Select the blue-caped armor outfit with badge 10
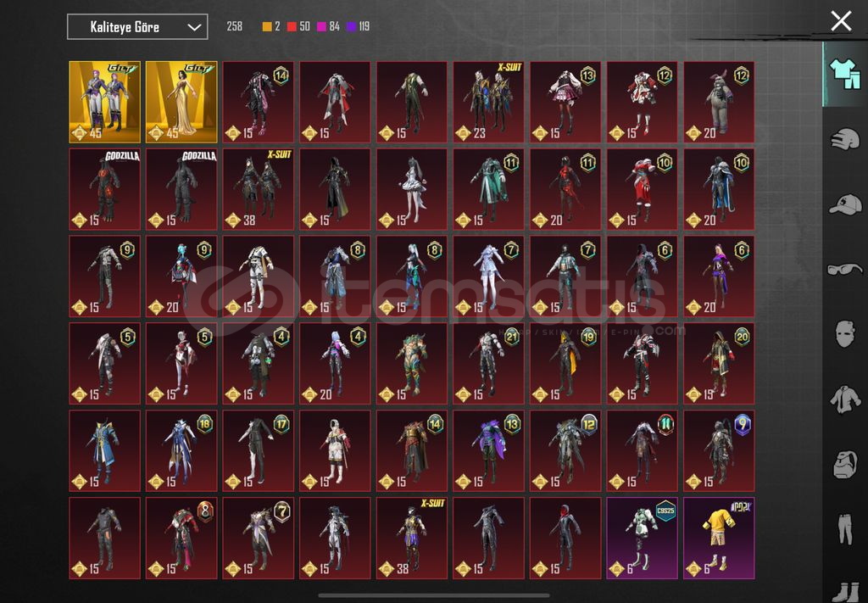The height and width of the screenshot is (603, 868). (x=719, y=189)
